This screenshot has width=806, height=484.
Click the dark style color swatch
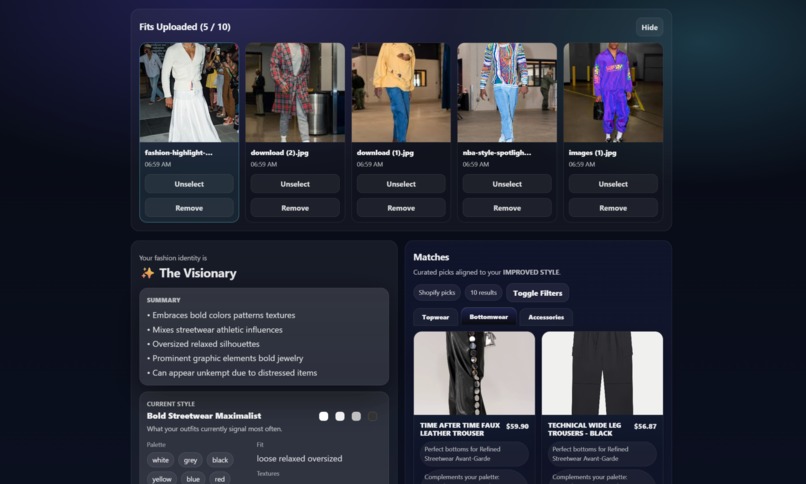373,416
